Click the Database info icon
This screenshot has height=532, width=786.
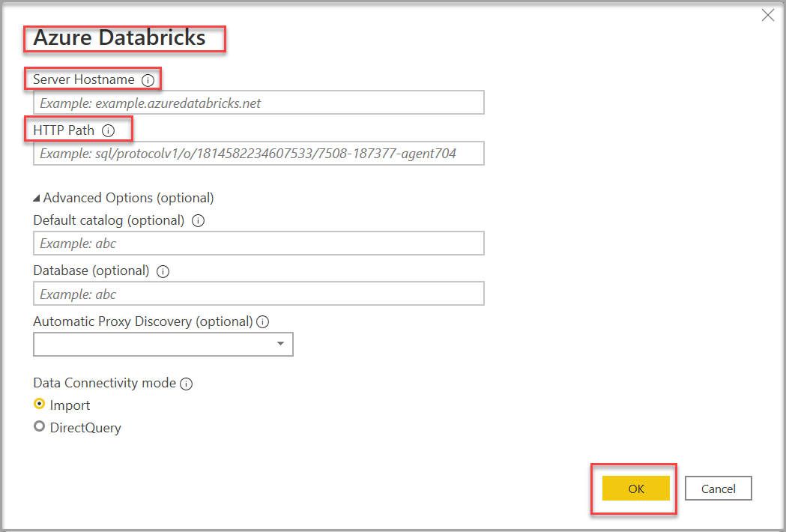tap(163, 271)
